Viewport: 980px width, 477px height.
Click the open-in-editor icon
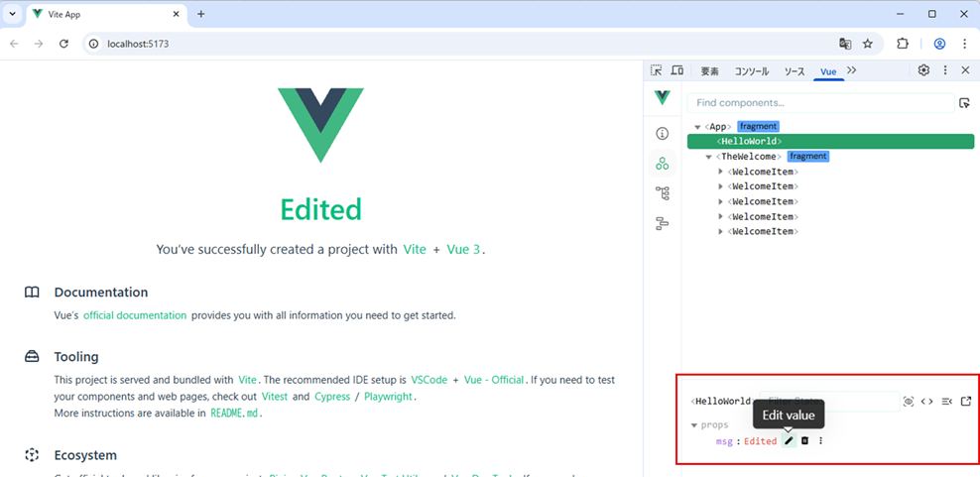point(966,401)
